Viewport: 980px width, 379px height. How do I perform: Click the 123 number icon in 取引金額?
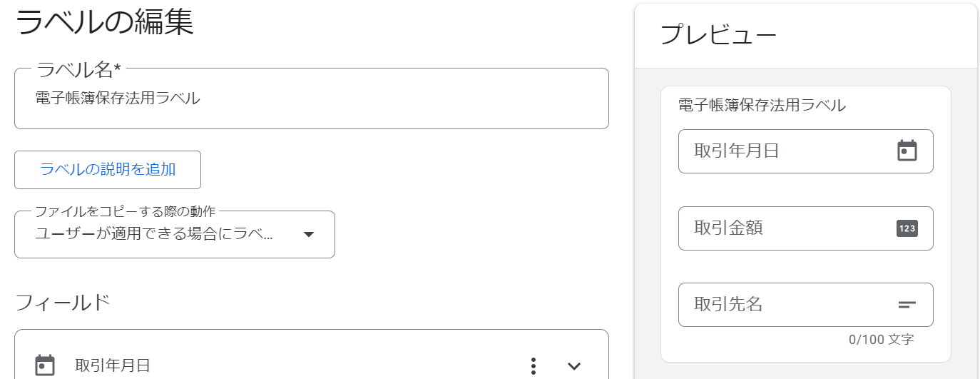click(x=907, y=228)
